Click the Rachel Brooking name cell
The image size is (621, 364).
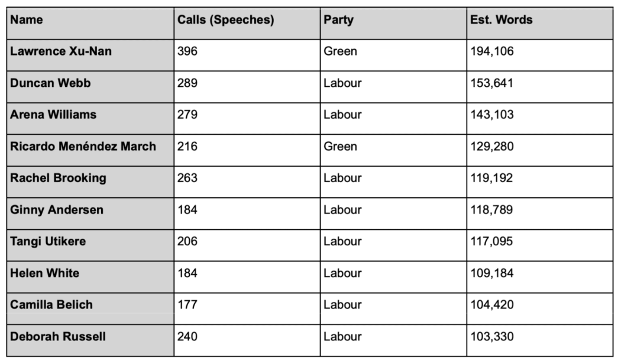click(58, 178)
